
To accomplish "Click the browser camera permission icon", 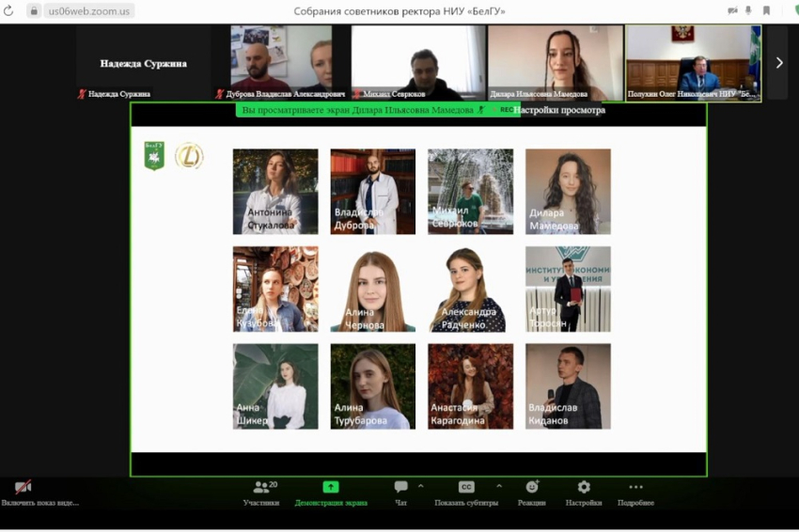I will 732,10.
